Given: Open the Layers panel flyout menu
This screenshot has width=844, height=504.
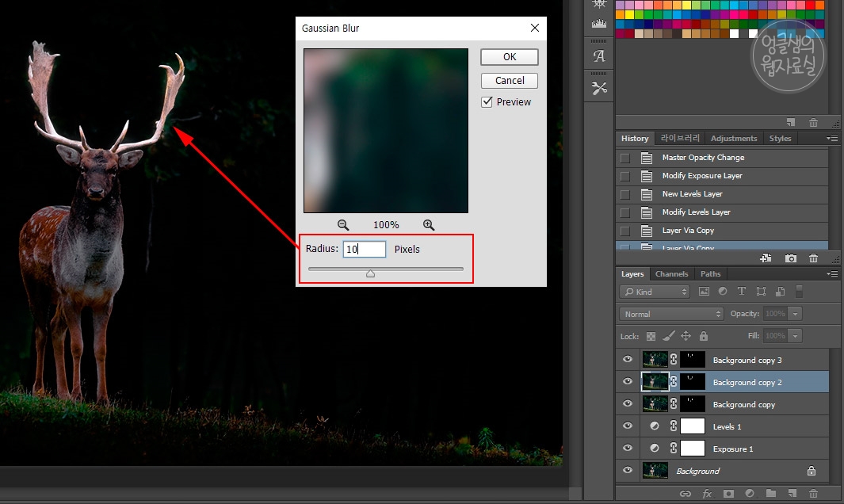Looking at the screenshot, I should tap(832, 274).
